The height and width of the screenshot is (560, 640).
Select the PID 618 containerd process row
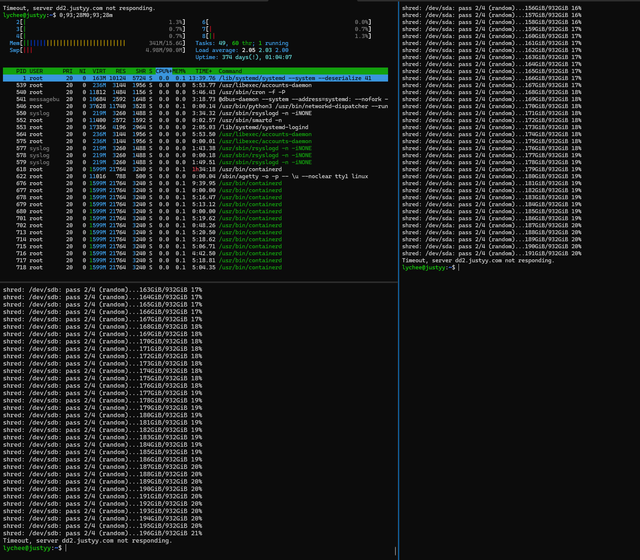(x=195, y=169)
